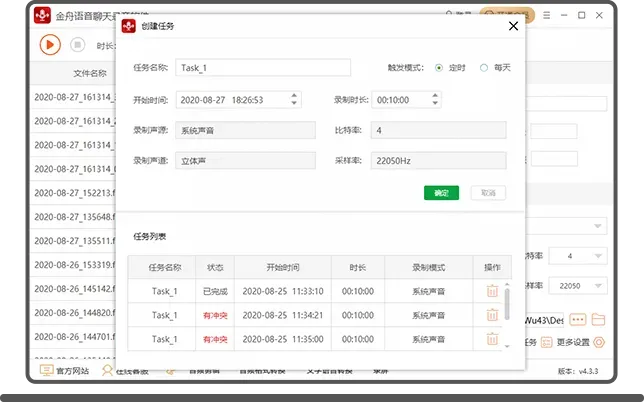Edit the 任务名称 field containing Task_1
644x402 pixels.
point(263,68)
